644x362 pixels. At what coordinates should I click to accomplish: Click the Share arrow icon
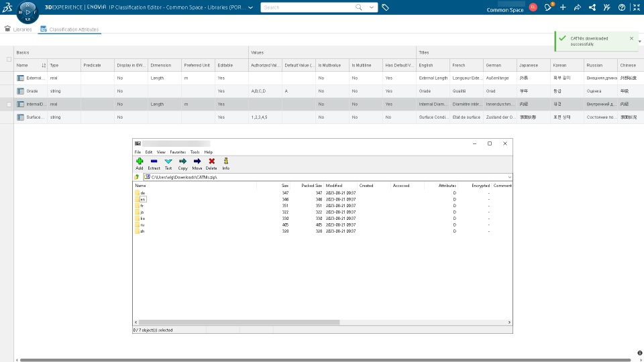coord(578,7)
